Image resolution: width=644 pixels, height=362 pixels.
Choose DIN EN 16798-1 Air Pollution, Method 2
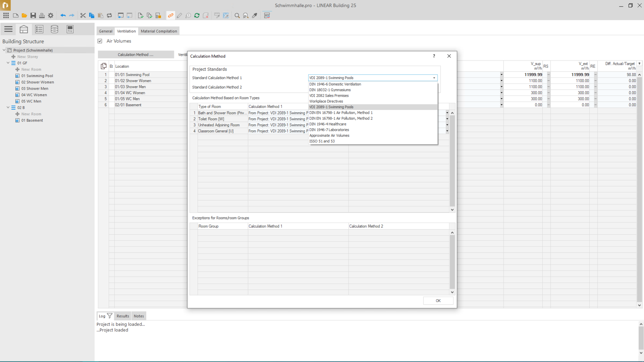click(373, 119)
